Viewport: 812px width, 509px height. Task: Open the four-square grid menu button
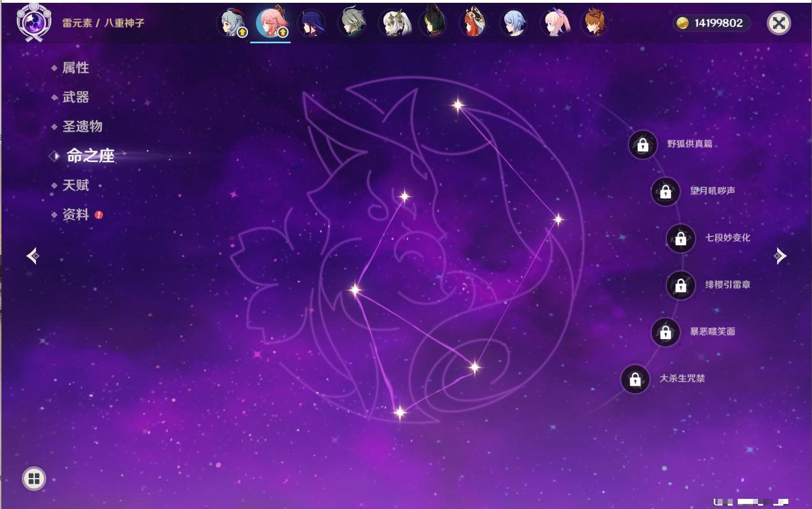click(x=34, y=479)
